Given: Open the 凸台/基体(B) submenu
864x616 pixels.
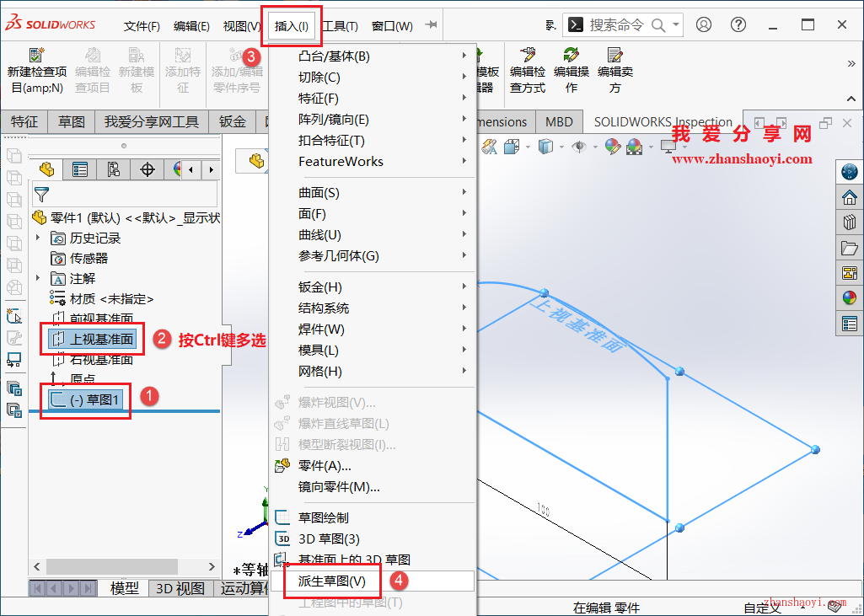Looking at the screenshot, I should [x=373, y=56].
